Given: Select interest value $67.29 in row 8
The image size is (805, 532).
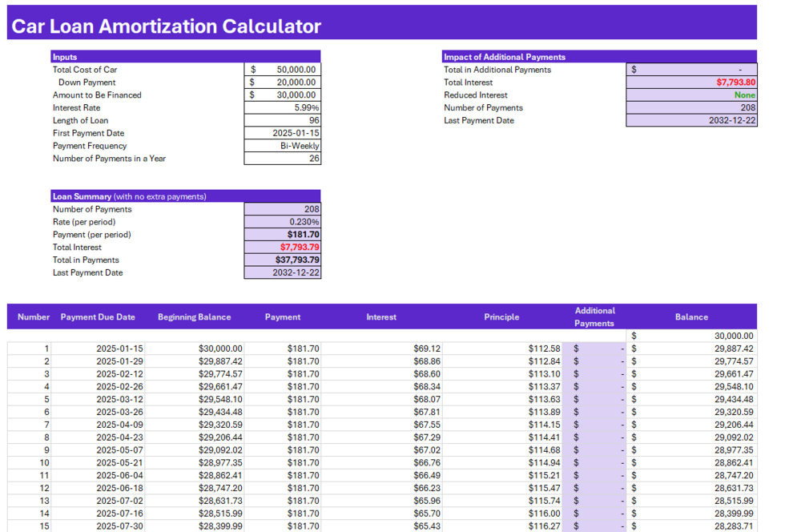Looking at the screenshot, I should 381,437.
